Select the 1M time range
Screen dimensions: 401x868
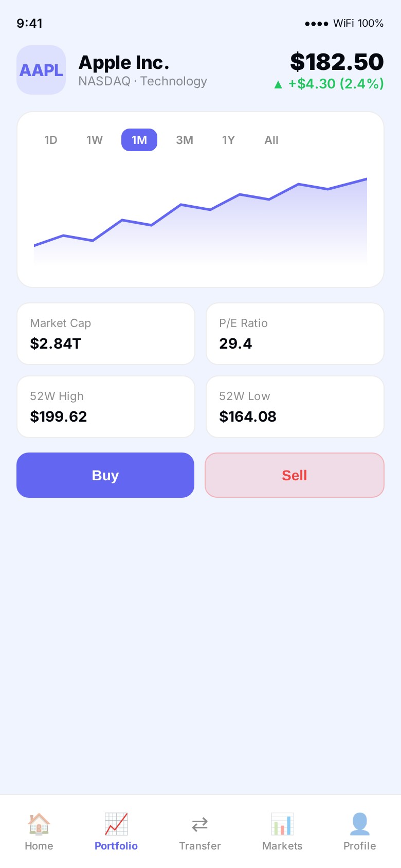coord(139,140)
